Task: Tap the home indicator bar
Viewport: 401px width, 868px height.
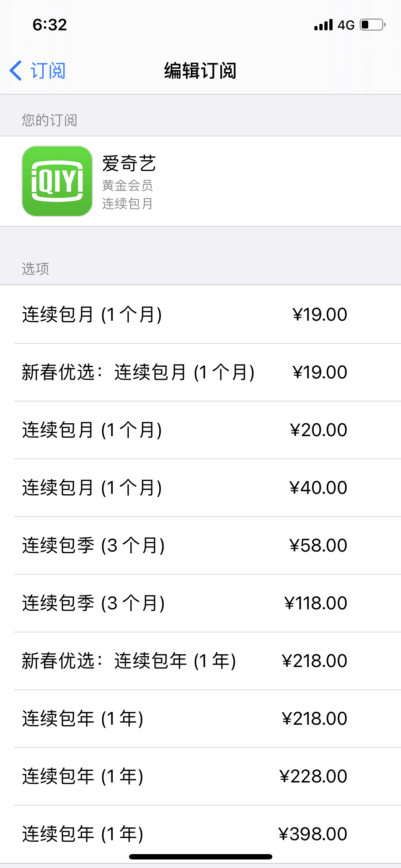Action: [200, 857]
